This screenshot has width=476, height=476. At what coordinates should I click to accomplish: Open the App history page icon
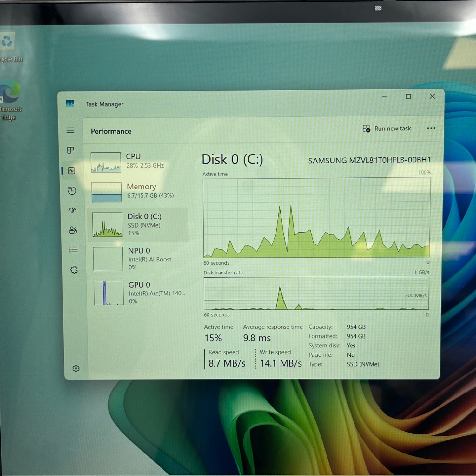pos(72,190)
